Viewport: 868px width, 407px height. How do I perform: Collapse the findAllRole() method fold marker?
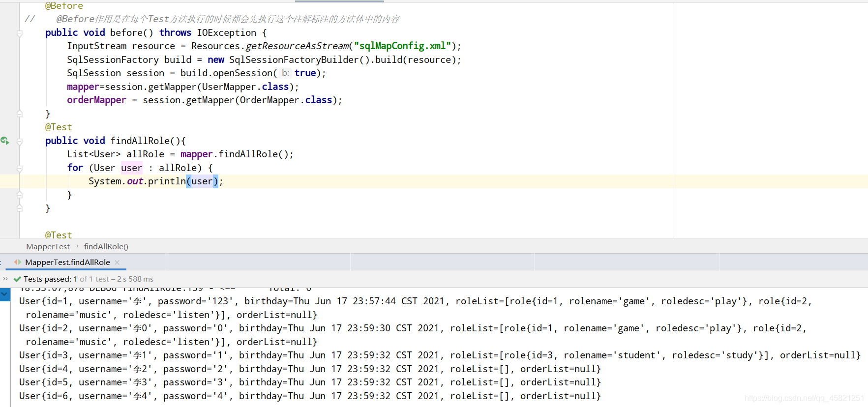point(20,142)
